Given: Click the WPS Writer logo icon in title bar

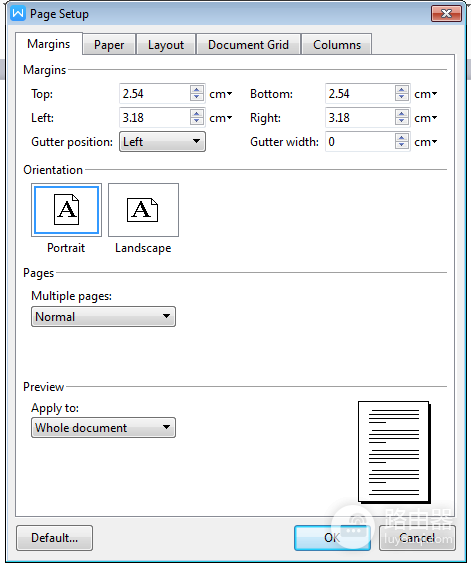Looking at the screenshot, I should tap(18, 14).
